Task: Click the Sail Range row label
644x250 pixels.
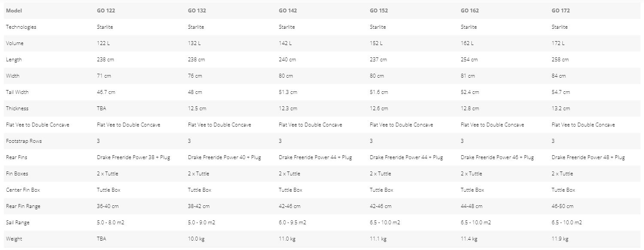Action: coord(18,223)
